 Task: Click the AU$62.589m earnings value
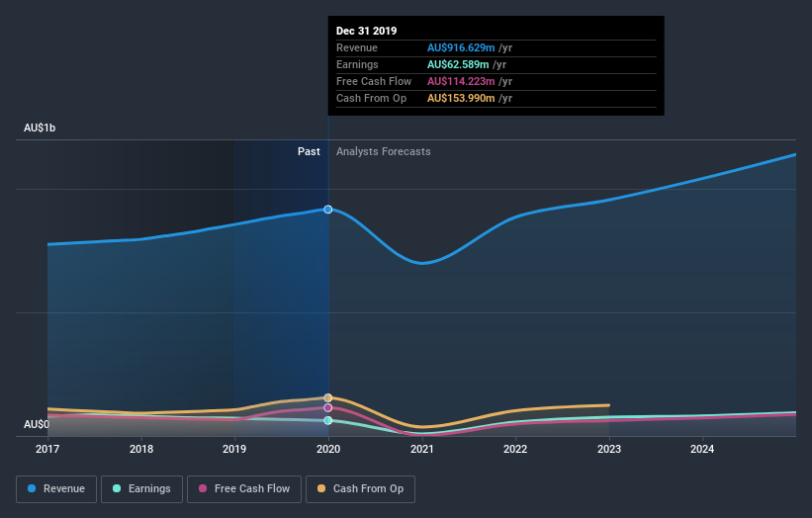458,64
